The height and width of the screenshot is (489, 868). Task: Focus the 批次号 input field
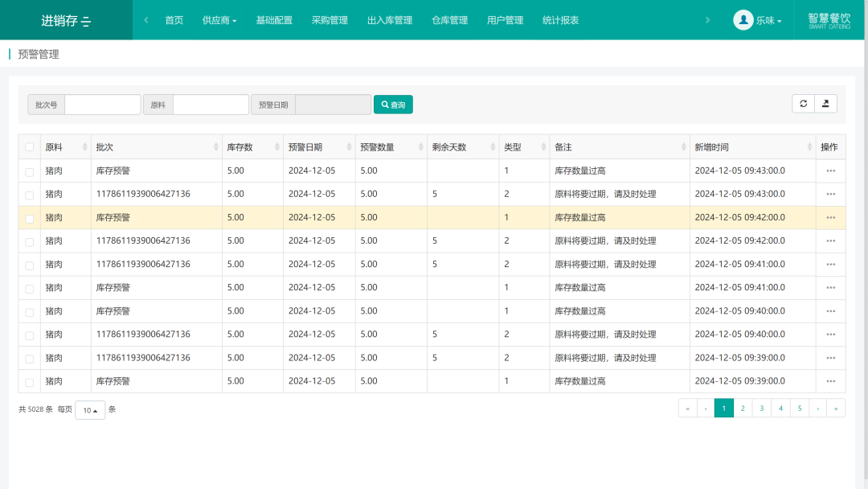point(102,104)
